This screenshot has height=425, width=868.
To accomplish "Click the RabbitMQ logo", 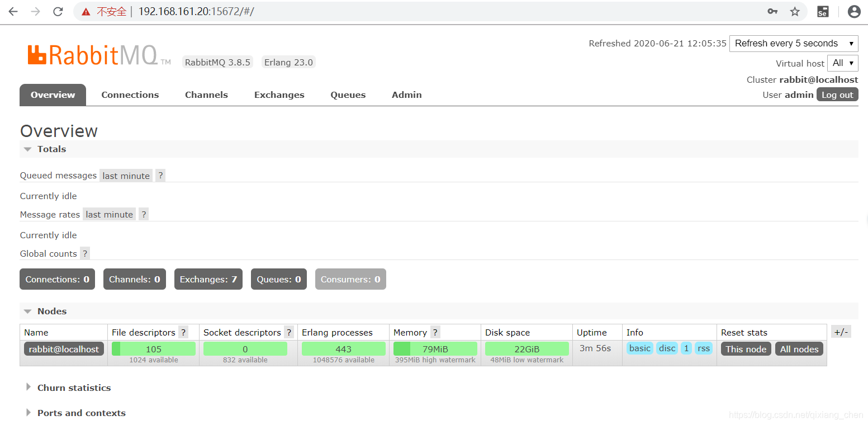I will (x=99, y=55).
